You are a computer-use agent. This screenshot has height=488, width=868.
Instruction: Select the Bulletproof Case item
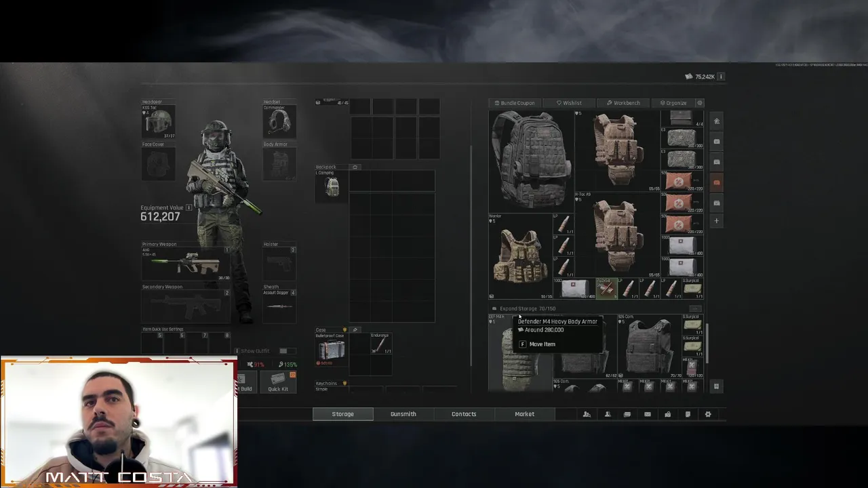point(332,349)
